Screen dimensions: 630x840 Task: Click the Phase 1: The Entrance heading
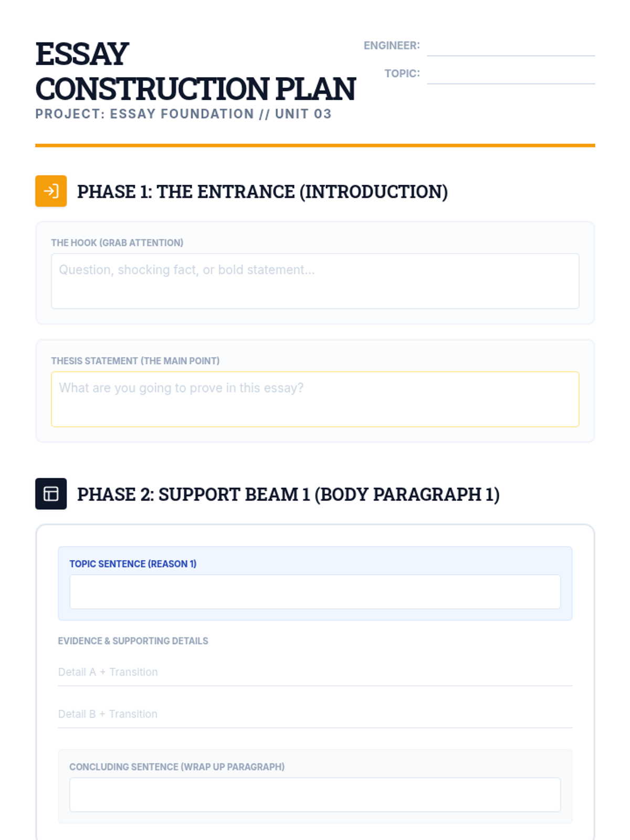coord(262,192)
